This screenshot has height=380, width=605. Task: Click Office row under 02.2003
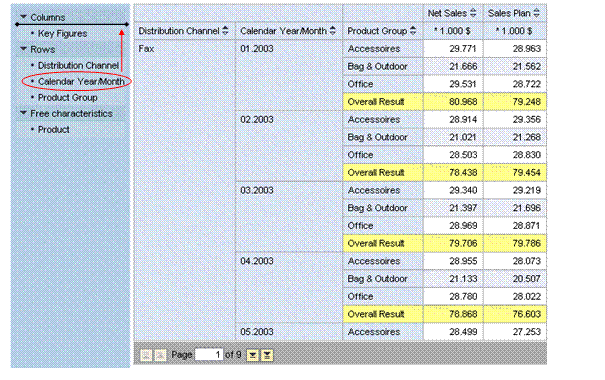point(383,155)
